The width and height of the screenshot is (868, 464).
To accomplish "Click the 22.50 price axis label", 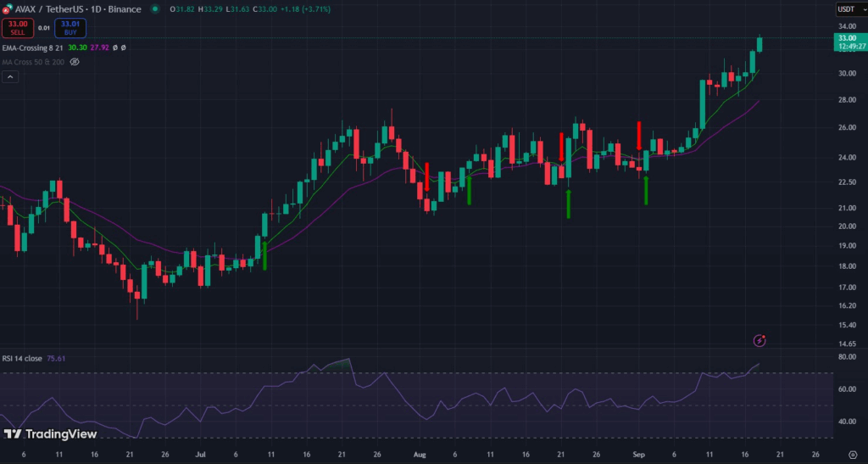I will [x=847, y=182].
